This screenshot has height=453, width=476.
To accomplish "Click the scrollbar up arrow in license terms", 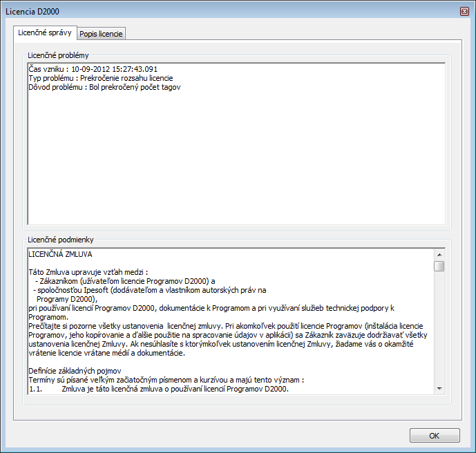I will click(x=439, y=253).
